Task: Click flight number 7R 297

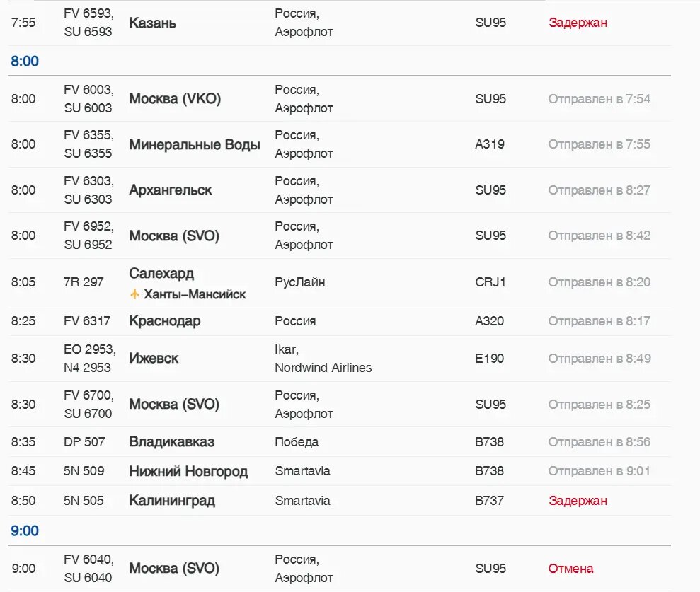Action: (84, 282)
